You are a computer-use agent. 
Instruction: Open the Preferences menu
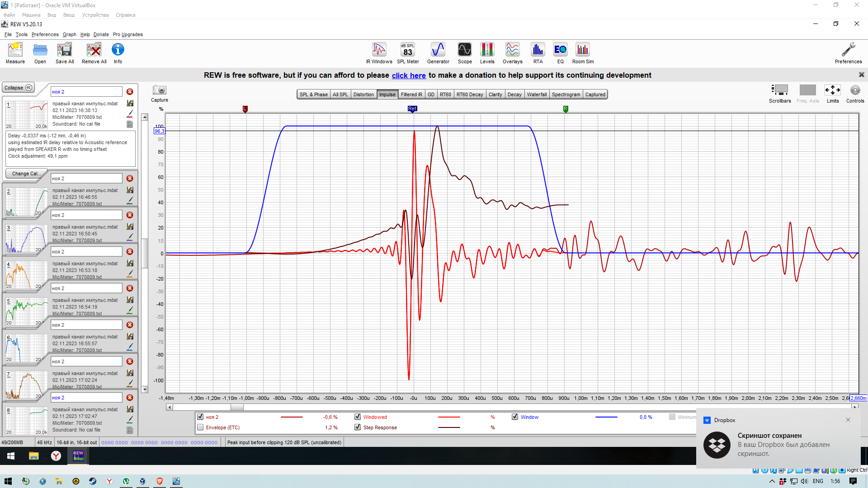pyautogui.click(x=45, y=34)
